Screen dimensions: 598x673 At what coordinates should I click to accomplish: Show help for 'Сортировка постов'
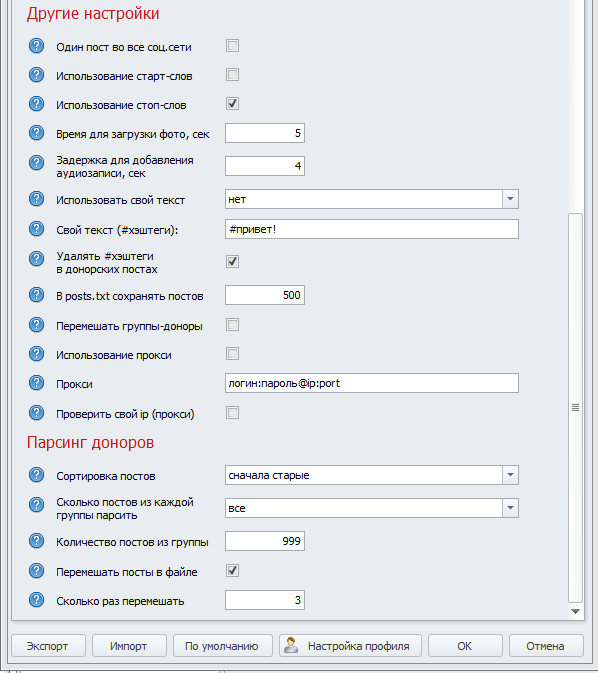[x=36, y=475]
